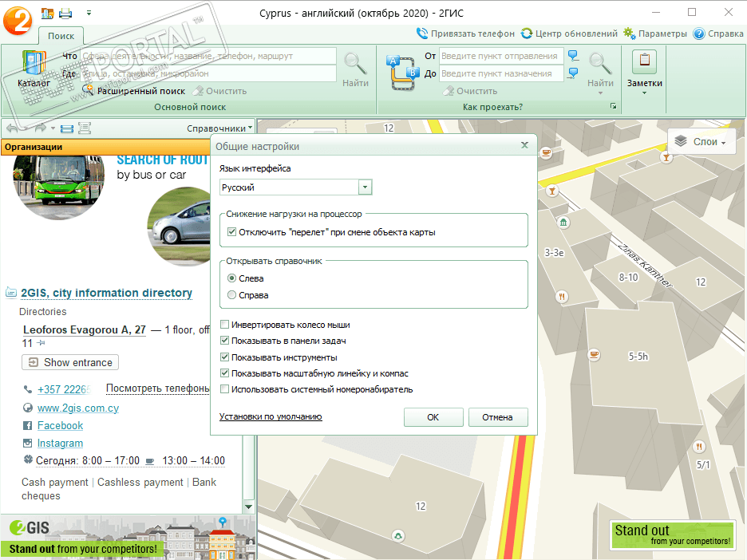Open Справка help icon
747x560 pixels.
point(699,34)
